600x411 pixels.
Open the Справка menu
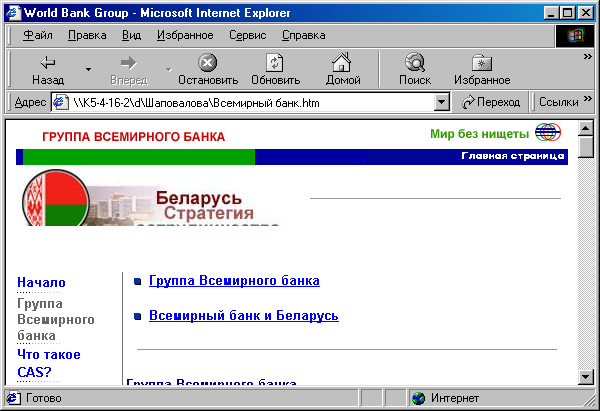[304, 35]
